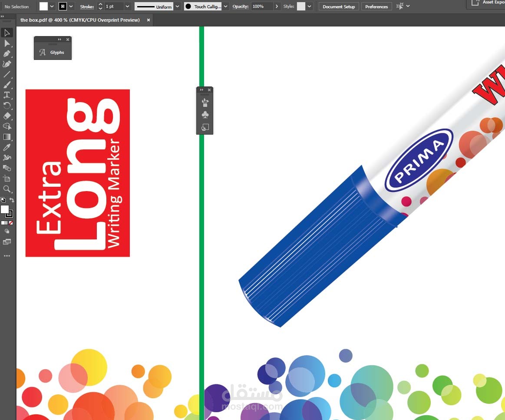Click the Style swatch

pos(301,7)
